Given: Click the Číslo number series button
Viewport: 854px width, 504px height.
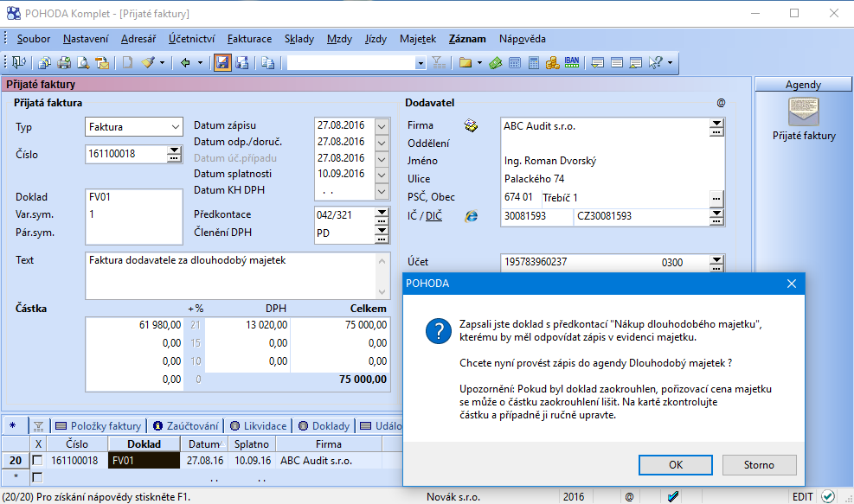Looking at the screenshot, I should click(x=174, y=154).
